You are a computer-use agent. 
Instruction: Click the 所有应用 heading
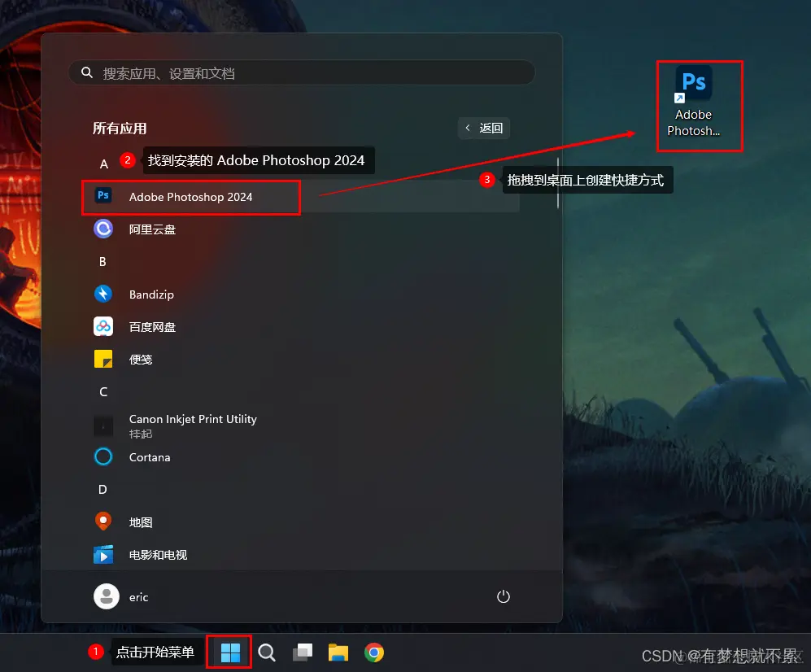120,129
